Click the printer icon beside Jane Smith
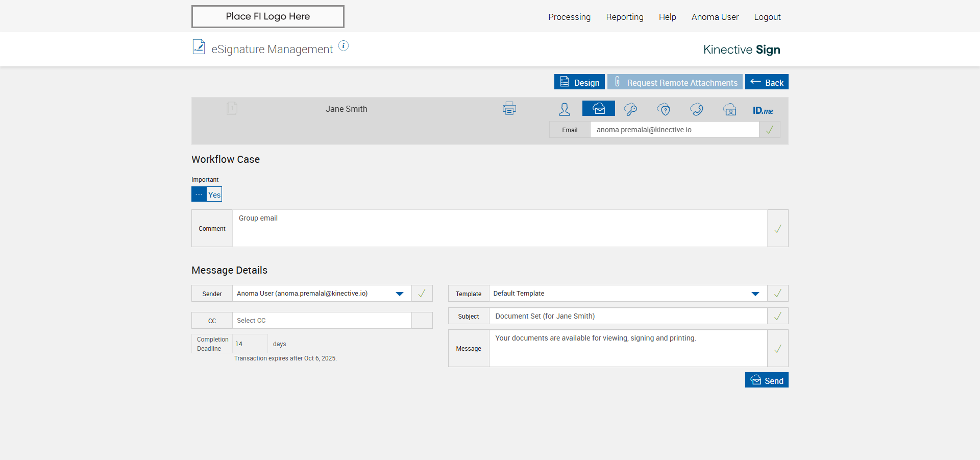This screenshot has width=980, height=460. click(509, 109)
